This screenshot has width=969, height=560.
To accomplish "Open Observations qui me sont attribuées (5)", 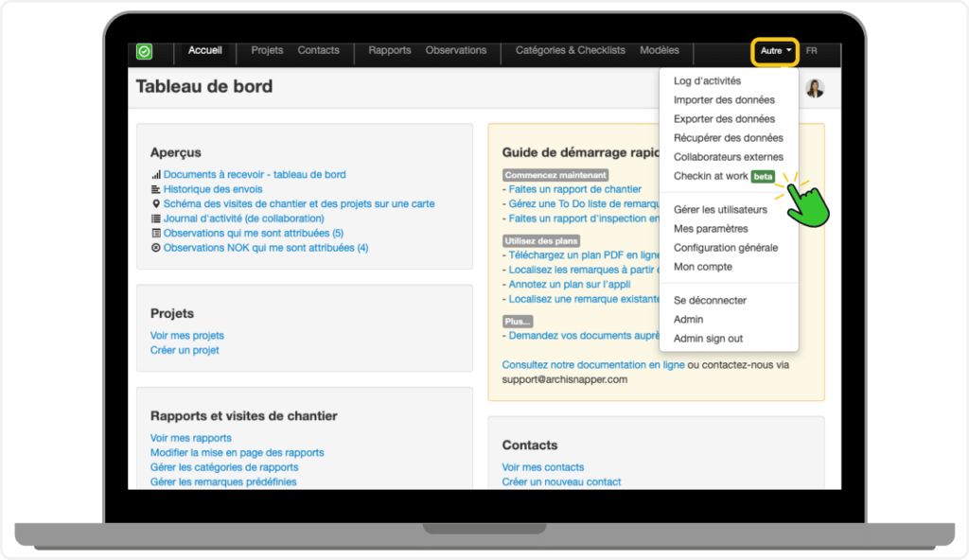I will coord(254,233).
